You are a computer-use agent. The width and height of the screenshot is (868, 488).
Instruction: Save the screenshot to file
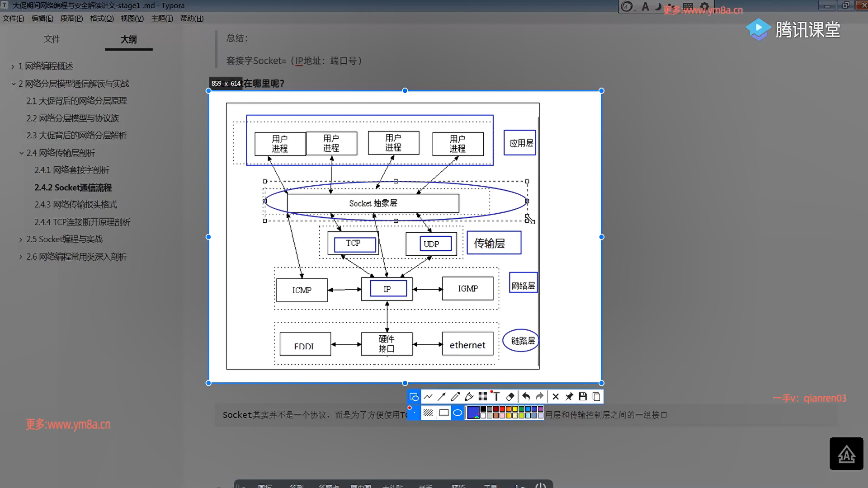click(x=583, y=396)
